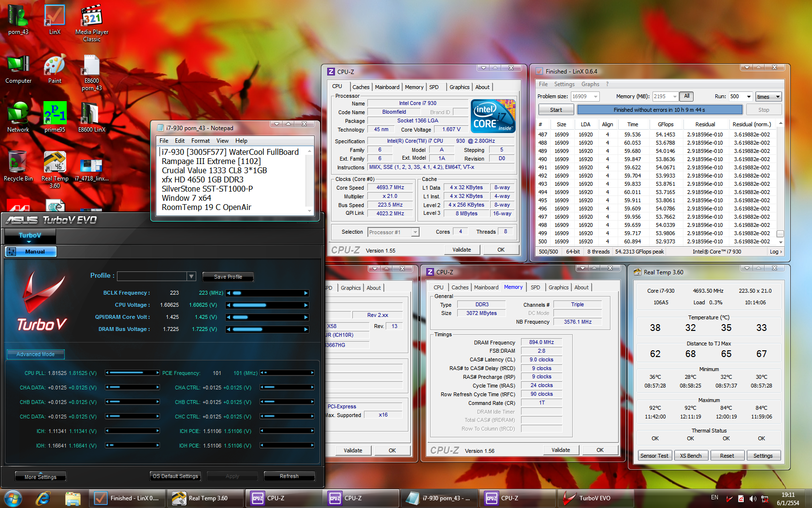Click the Start button in LinX
The height and width of the screenshot is (508, 812).
tap(556, 110)
